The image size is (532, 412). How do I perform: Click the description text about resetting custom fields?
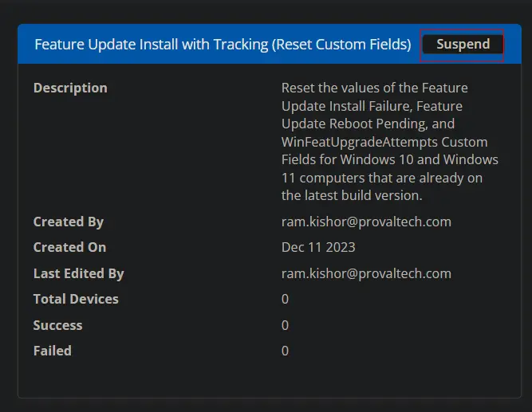click(x=390, y=141)
